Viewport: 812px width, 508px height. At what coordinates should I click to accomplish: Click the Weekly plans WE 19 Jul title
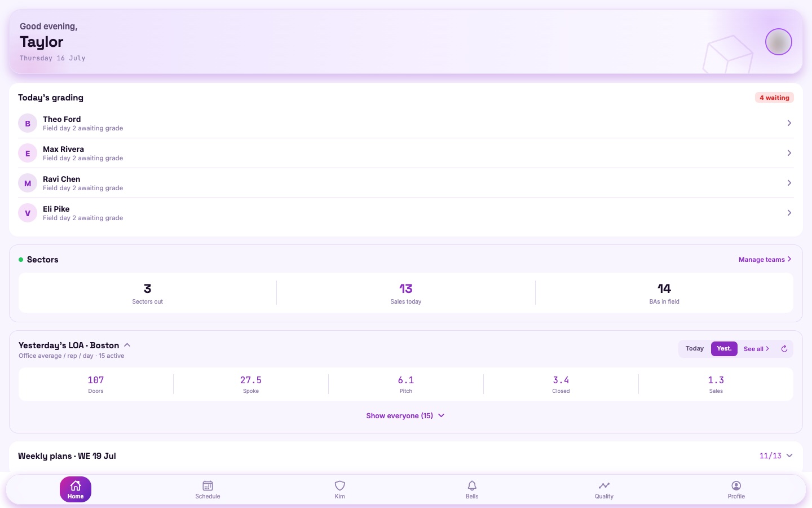67,456
